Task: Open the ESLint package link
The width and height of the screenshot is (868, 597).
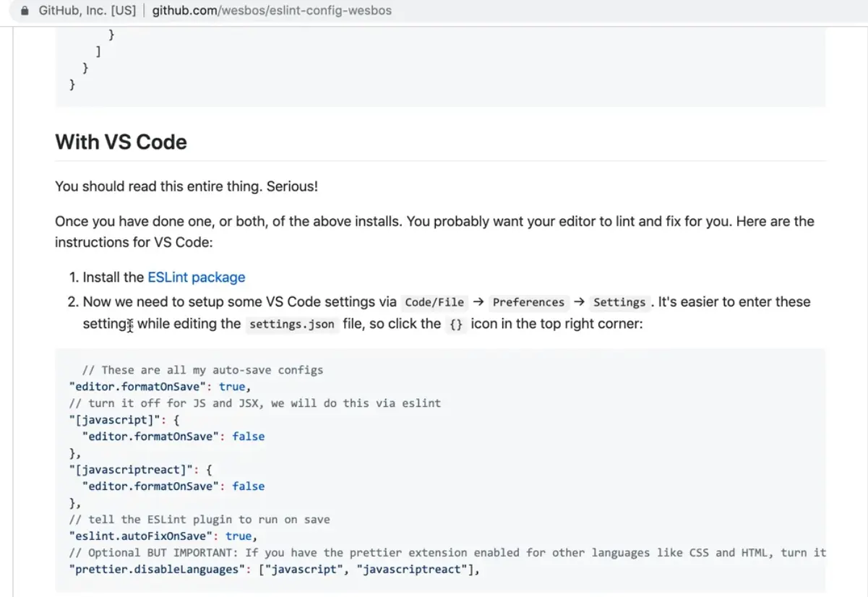Action: [196, 277]
